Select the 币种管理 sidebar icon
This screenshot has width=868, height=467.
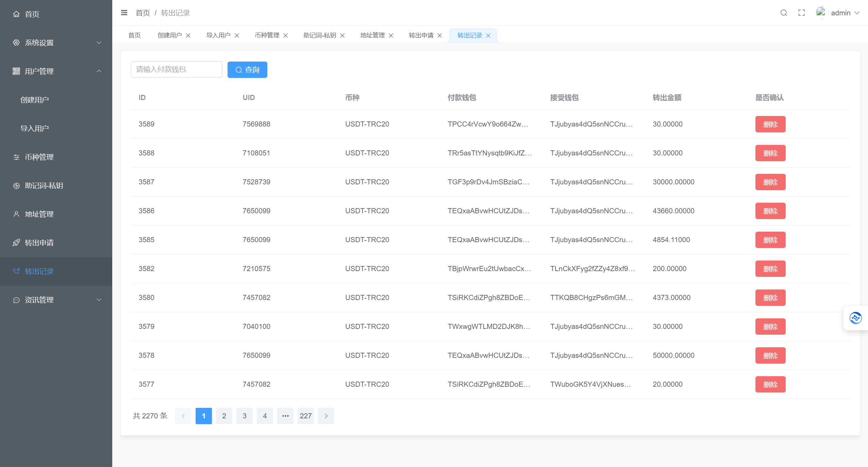pos(16,157)
